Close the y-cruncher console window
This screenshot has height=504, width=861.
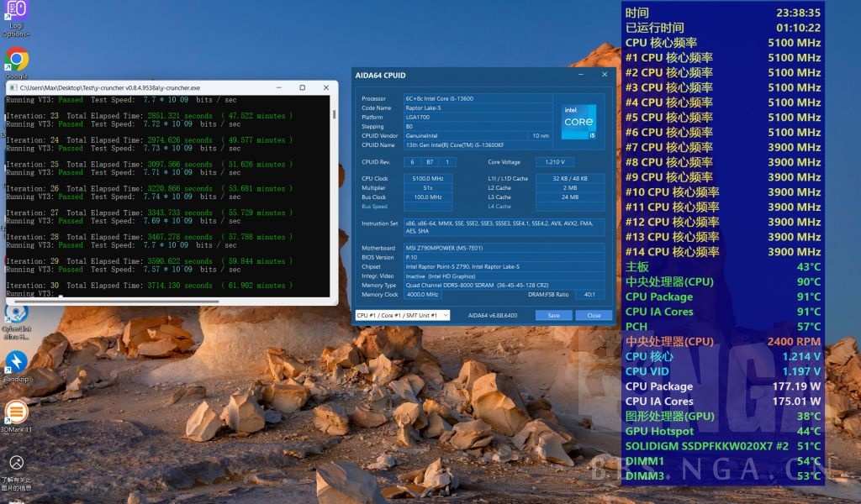coord(325,87)
